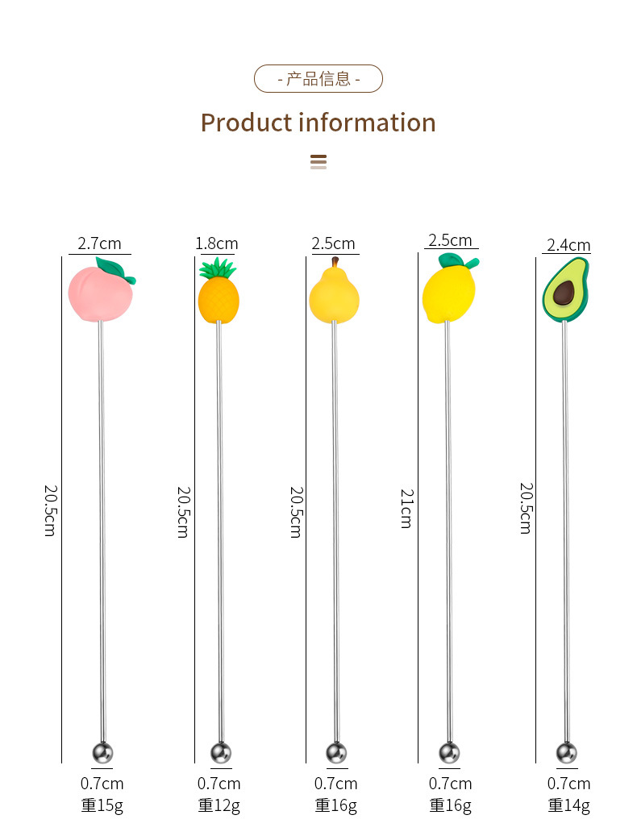
Task: Select the pineapple stirrer topper
Action: [x=219, y=298]
